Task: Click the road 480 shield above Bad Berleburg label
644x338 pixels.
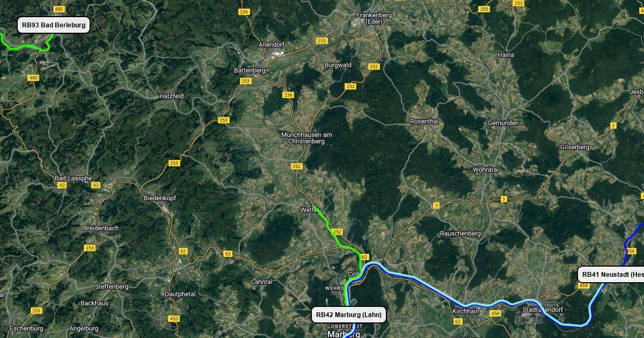Action: pos(59,10)
